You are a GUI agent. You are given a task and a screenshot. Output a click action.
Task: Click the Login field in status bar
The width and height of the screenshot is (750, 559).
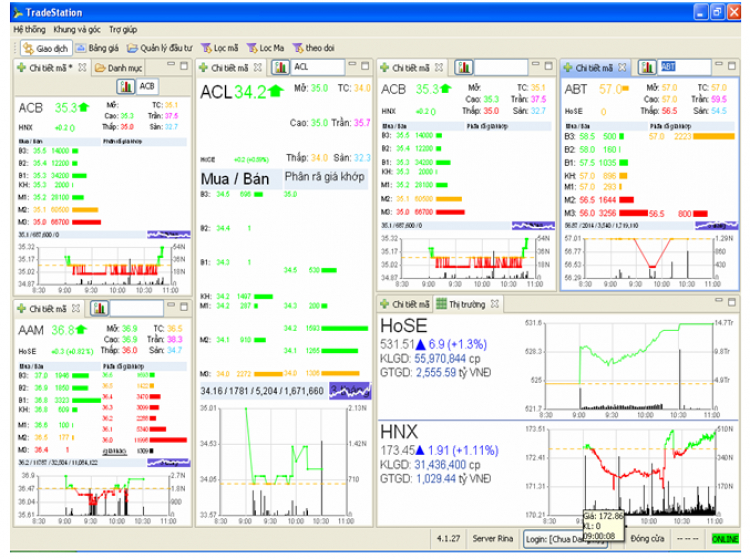pos(565,539)
